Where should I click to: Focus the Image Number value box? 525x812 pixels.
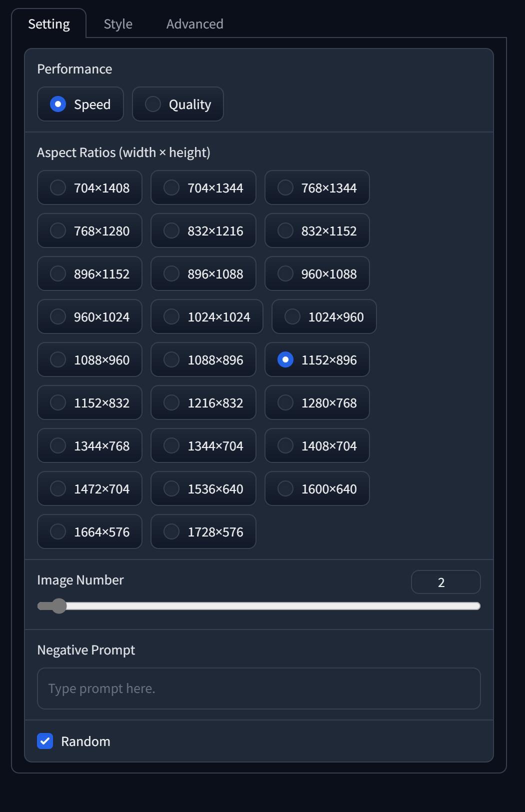coord(446,582)
